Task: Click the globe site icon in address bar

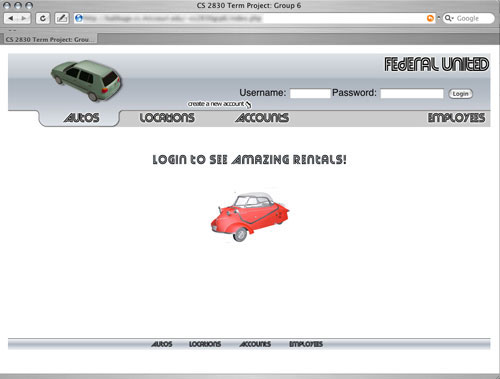Action: [79, 18]
